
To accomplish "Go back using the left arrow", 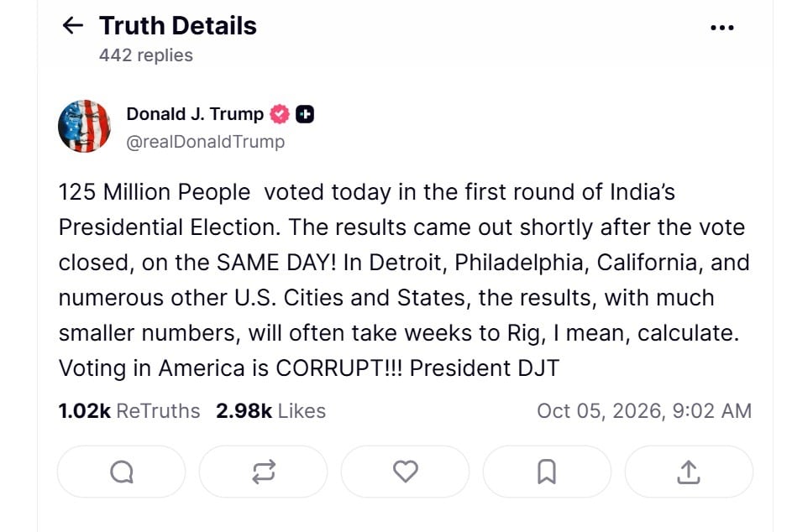I will 72,25.
